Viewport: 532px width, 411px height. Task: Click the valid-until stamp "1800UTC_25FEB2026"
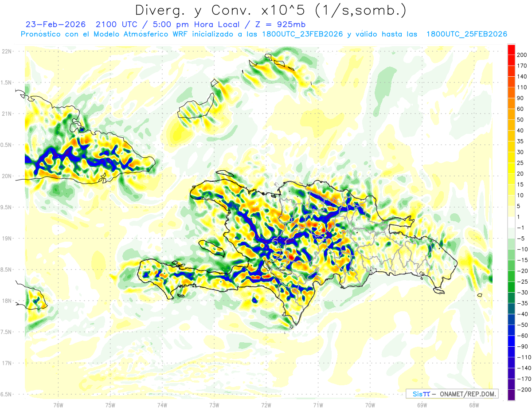point(466,34)
